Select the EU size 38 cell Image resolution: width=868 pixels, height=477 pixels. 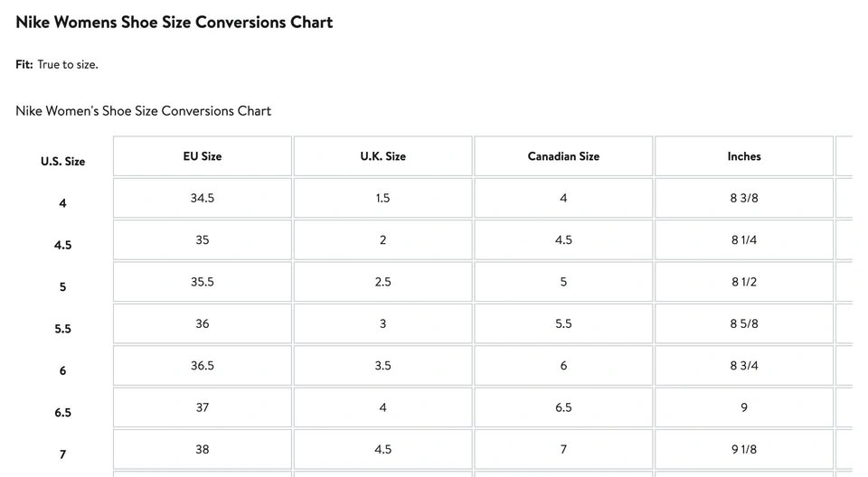[x=202, y=449]
